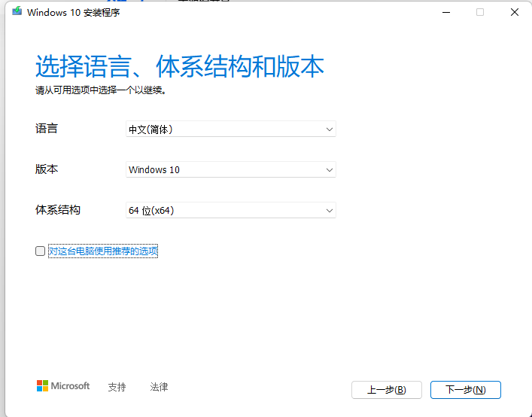
Task: Click the text 请从可用选项中选择一个以继续。
Action: coord(101,90)
